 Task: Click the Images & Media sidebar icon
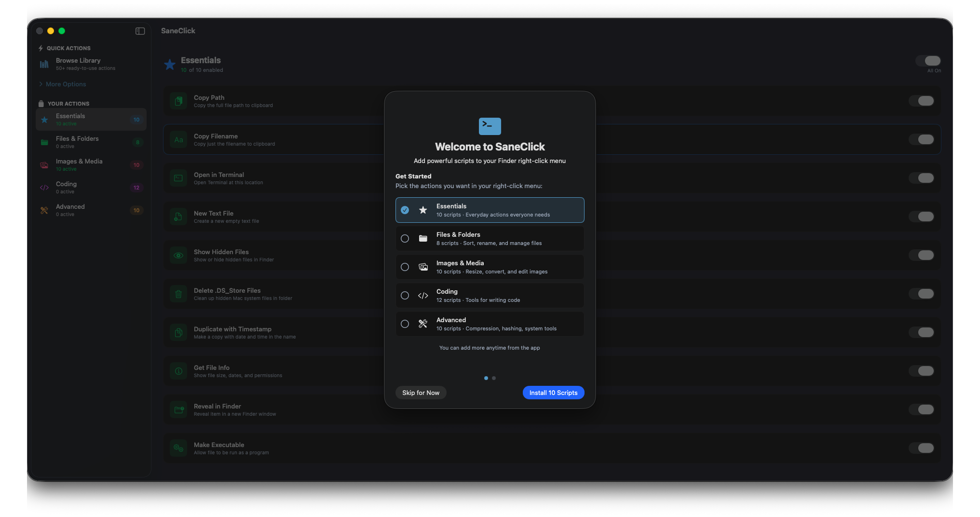(44, 165)
